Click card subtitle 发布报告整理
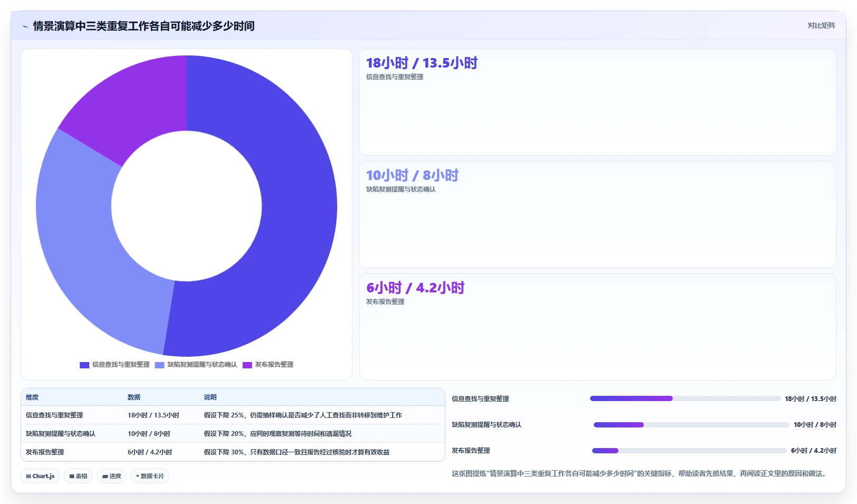Screen dimensions: 857x504 [x=385, y=302]
